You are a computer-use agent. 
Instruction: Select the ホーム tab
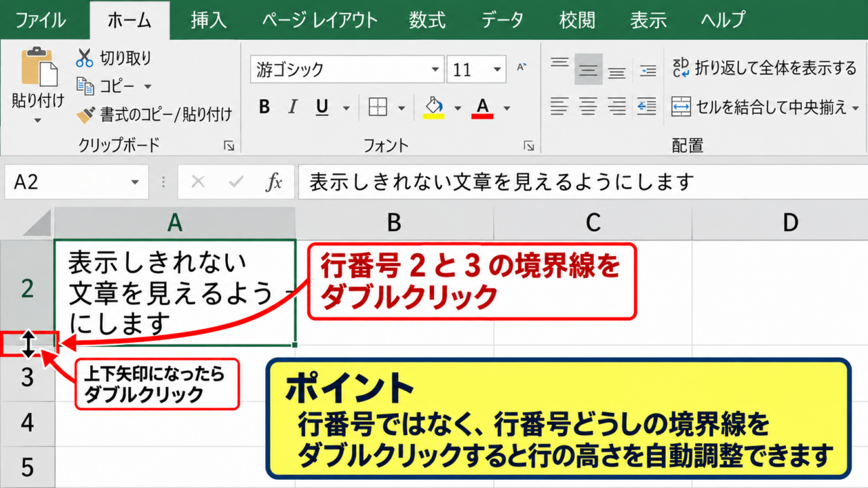coord(129,20)
